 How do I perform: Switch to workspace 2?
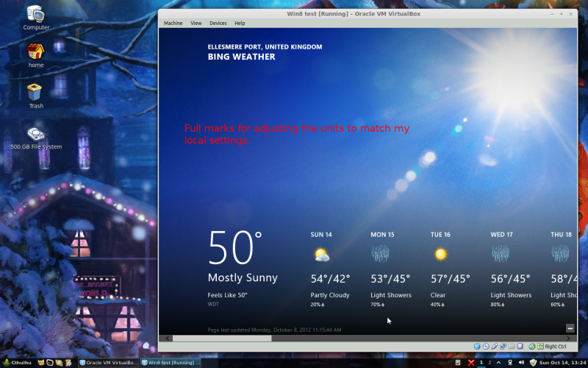click(490, 362)
